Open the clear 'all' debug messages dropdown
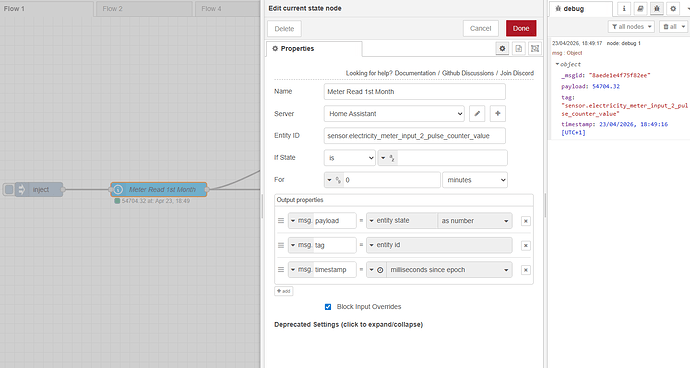690x368 pixels. click(x=673, y=27)
